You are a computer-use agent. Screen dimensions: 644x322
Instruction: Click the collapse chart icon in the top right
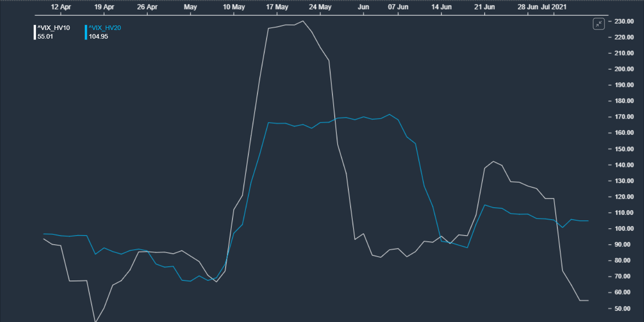[x=599, y=24]
